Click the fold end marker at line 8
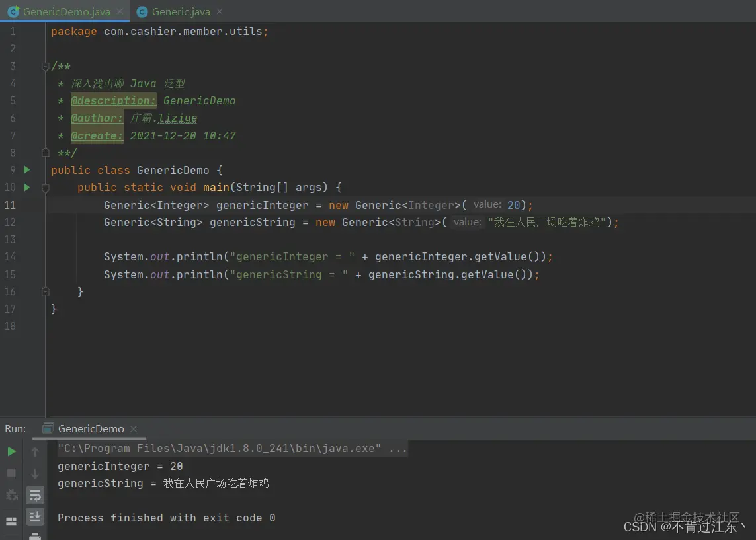The image size is (756, 540). pyautogui.click(x=46, y=153)
